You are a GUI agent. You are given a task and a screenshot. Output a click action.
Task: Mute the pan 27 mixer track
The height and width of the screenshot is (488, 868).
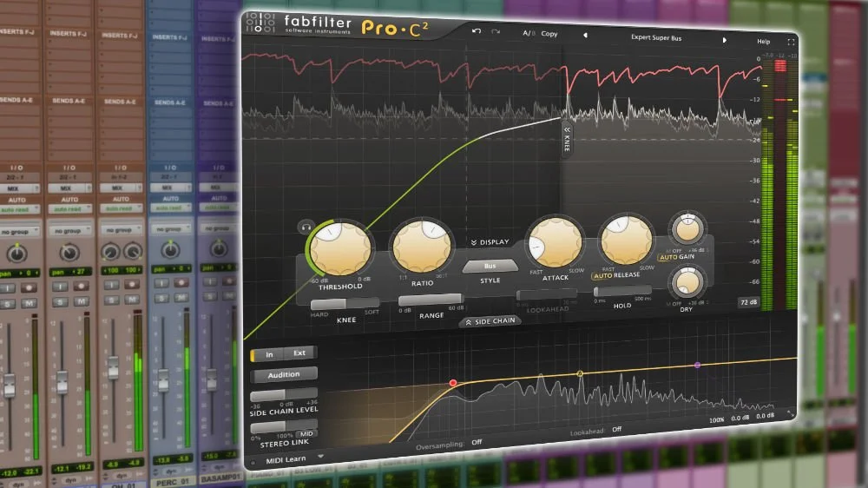81,300
